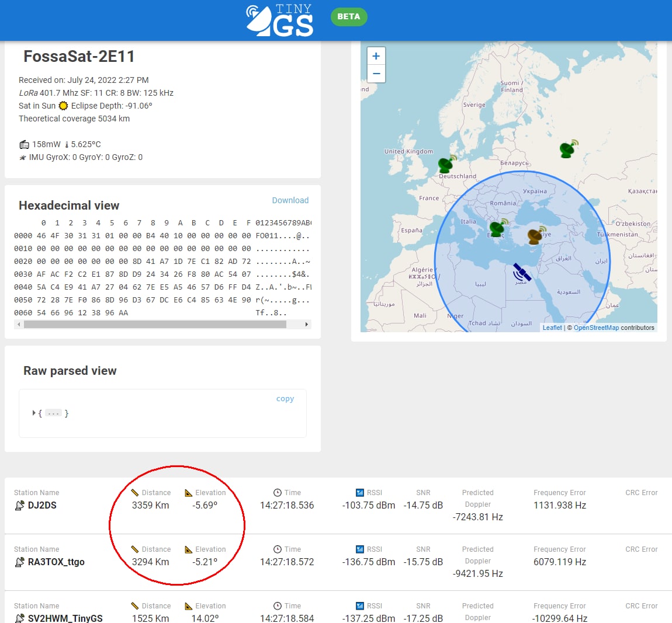Click the Sat in Sun icon
Screen dimensions: 672x623
point(63,106)
